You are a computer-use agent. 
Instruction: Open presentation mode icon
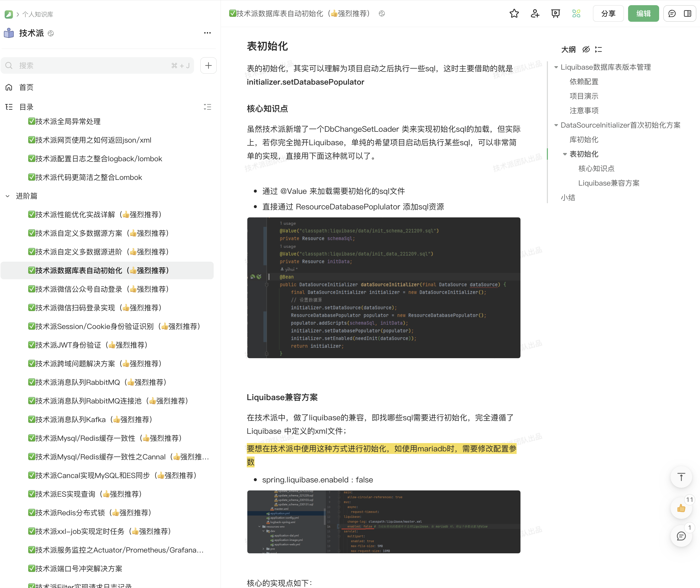pyautogui.click(x=555, y=14)
